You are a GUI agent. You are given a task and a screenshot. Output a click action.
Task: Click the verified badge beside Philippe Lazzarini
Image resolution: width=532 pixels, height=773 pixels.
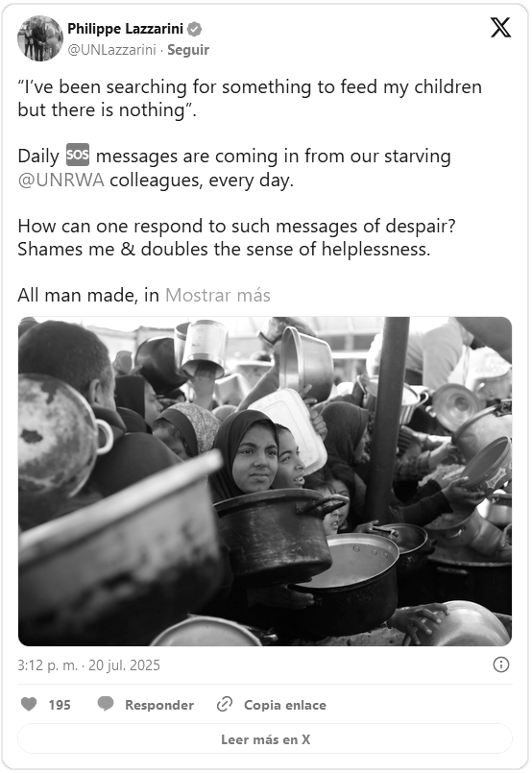(x=195, y=29)
